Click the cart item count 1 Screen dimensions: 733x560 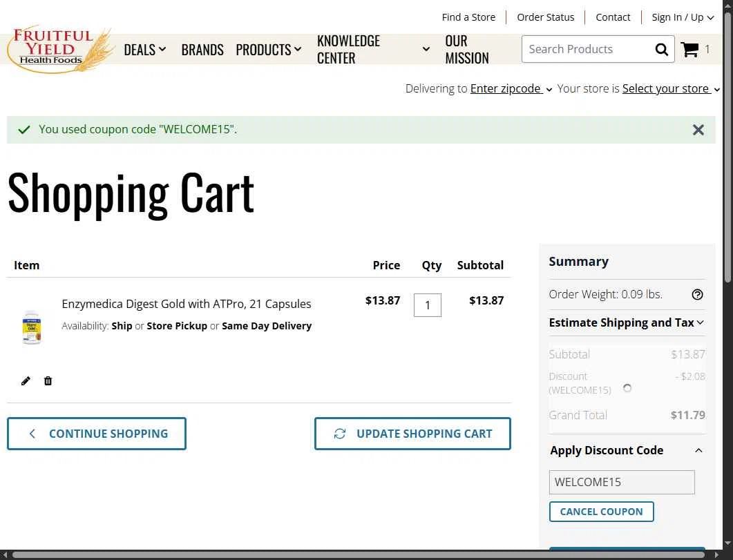707,49
